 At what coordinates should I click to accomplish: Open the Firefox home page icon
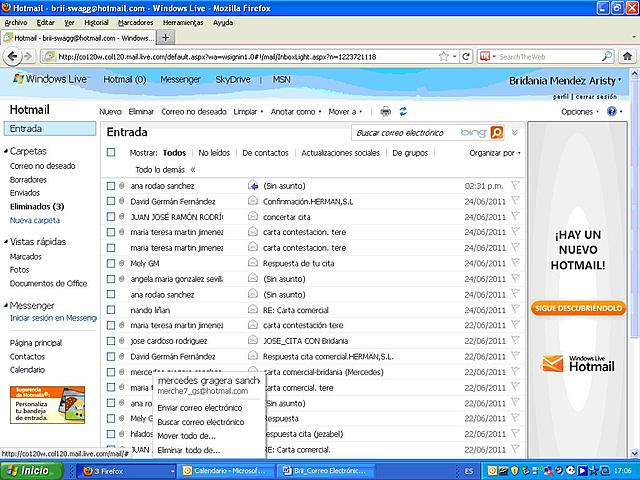(x=627, y=56)
